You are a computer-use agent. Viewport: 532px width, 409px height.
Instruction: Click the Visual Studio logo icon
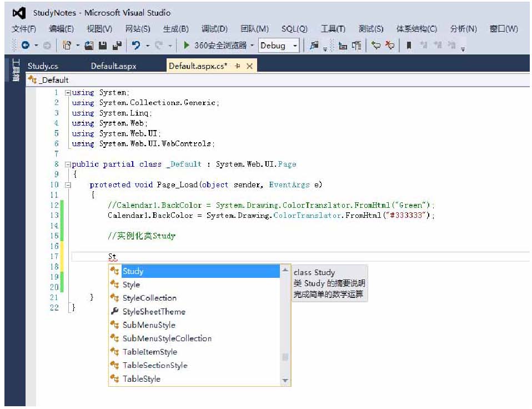(x=19, y=13)
